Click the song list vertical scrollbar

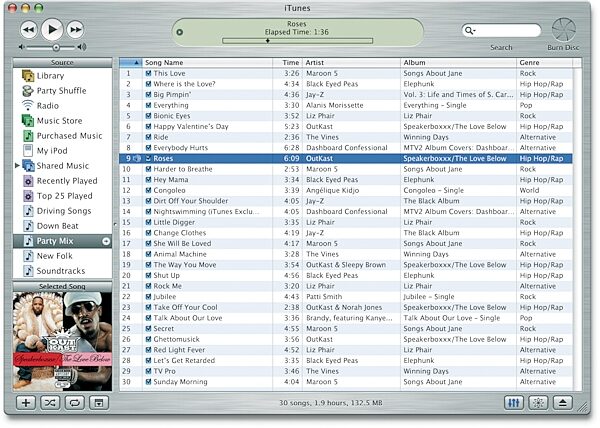coord(577,229)
